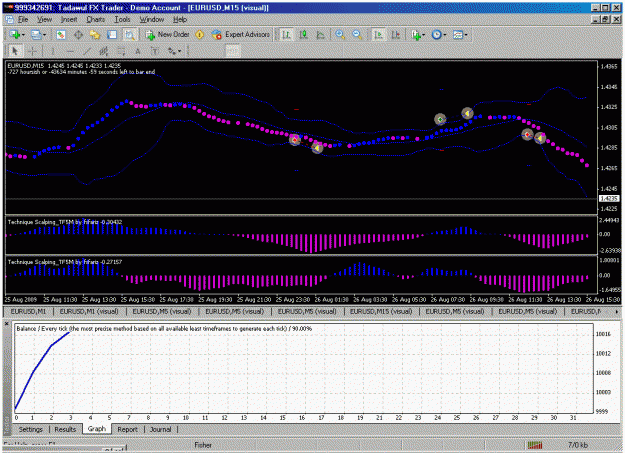Open the Window menu
This screenshot has height=453, width=625.
[152, 19]
